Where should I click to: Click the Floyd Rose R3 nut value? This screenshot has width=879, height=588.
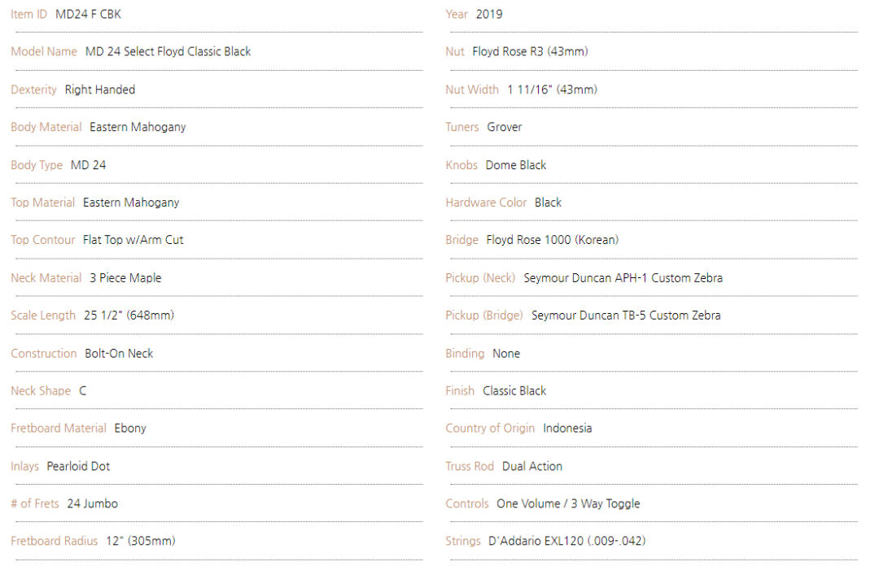[530, 51]
